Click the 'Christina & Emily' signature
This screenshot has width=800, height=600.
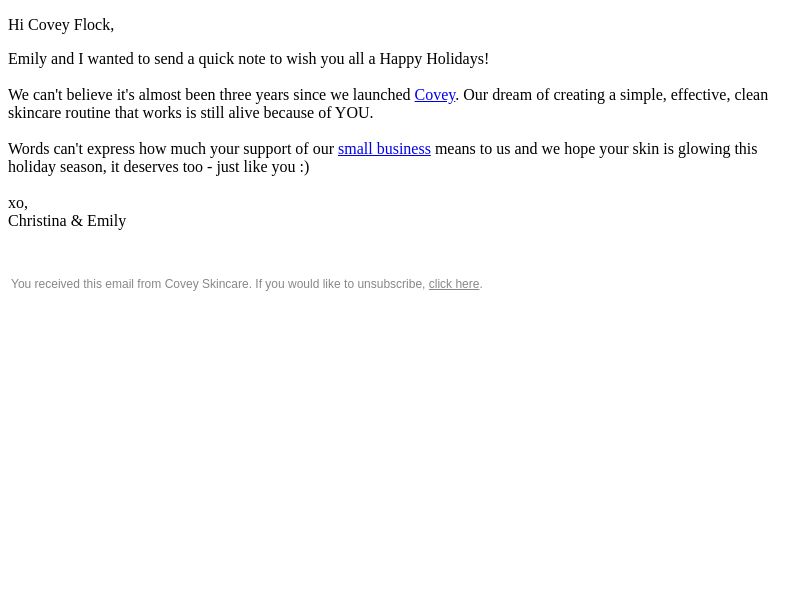[x=67, y=221]
